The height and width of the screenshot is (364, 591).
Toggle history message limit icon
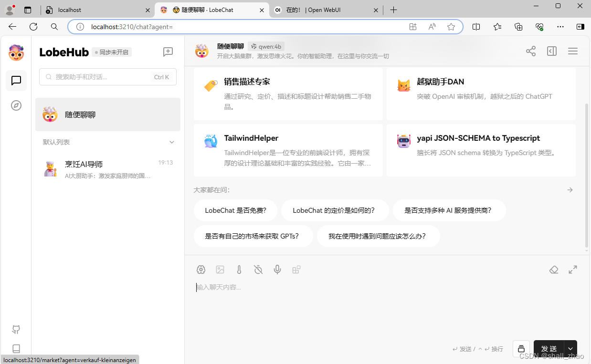point(258,270)
